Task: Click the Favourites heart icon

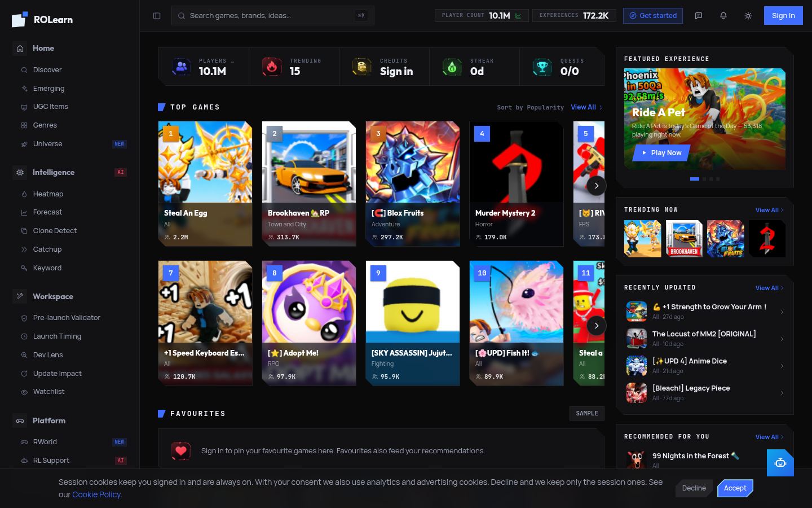Action: point(181,450)
